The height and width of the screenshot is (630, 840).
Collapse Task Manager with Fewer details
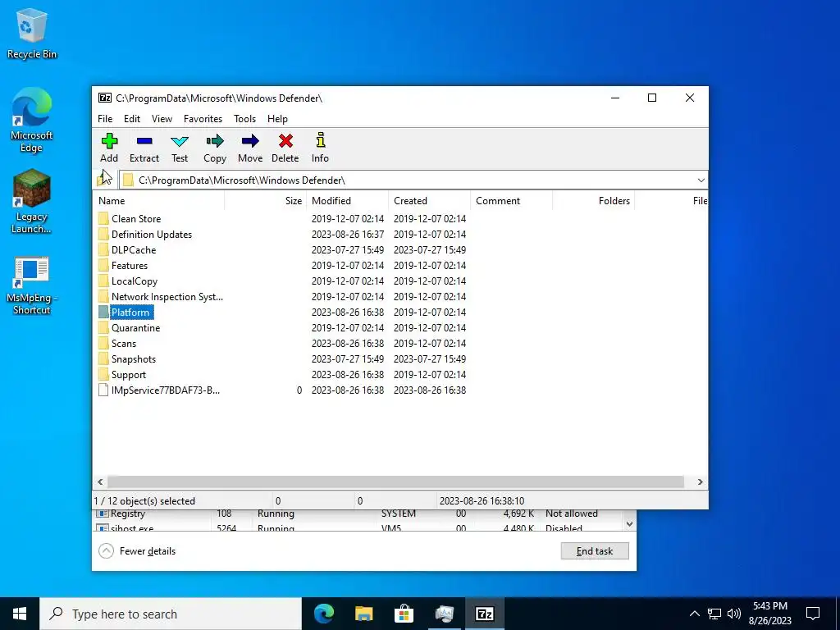tap(138, 550)
